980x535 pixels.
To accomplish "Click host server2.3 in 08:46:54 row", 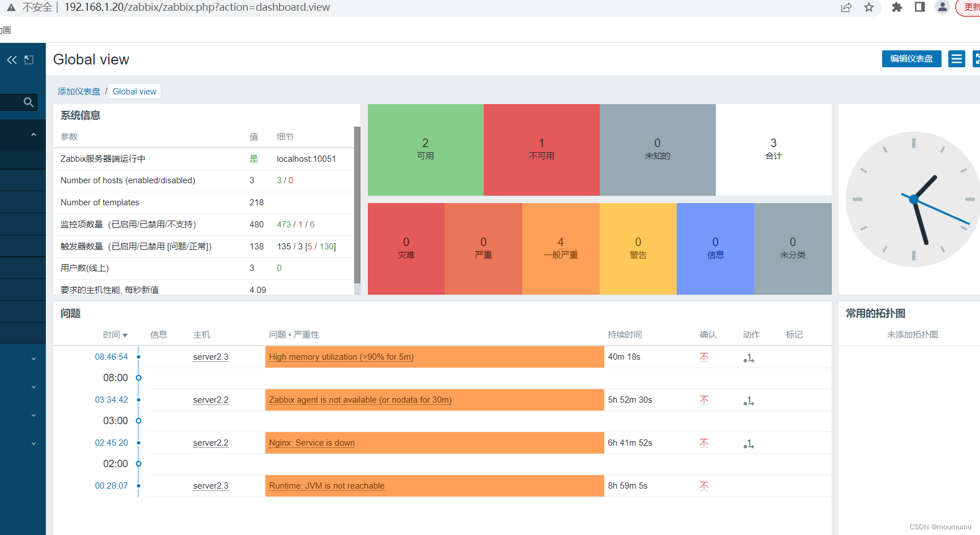I will point(210,357).
